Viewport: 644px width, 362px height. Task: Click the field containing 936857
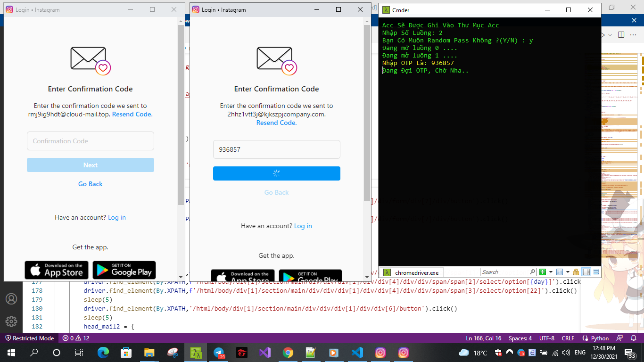tap(277, 149)
